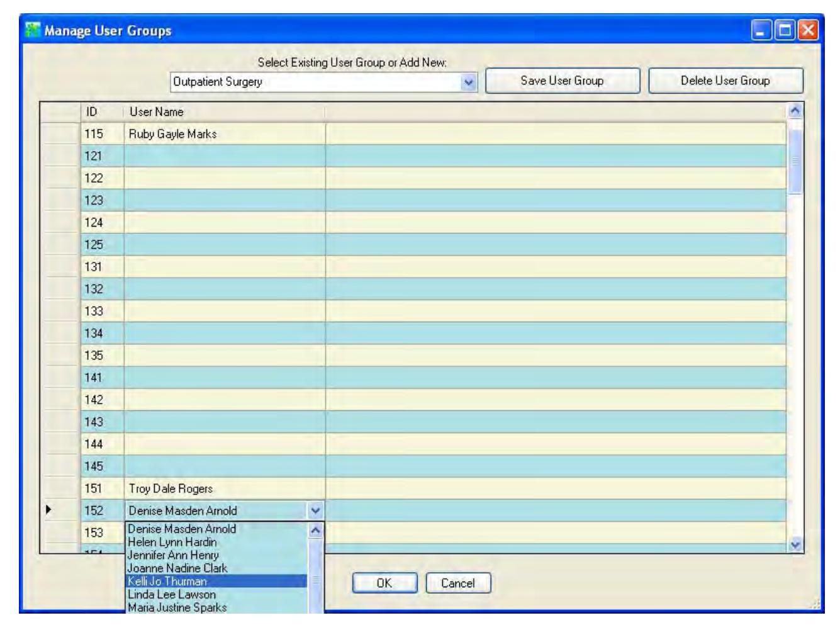Select Helen Lynn Hardin from the list
Screen dimensions: 840x630
(x=216, y=542)
